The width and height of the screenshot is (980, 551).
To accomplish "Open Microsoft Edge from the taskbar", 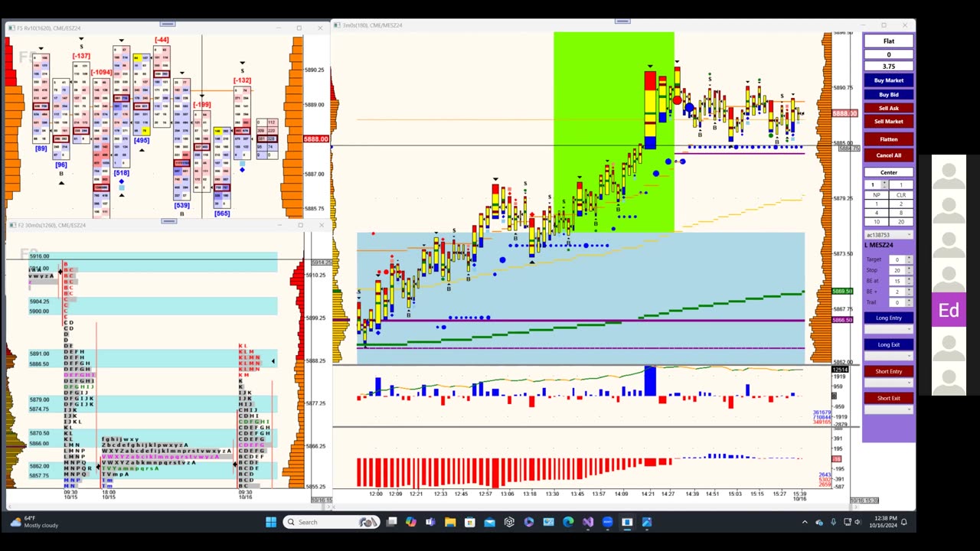I will (x=568, y=522).
